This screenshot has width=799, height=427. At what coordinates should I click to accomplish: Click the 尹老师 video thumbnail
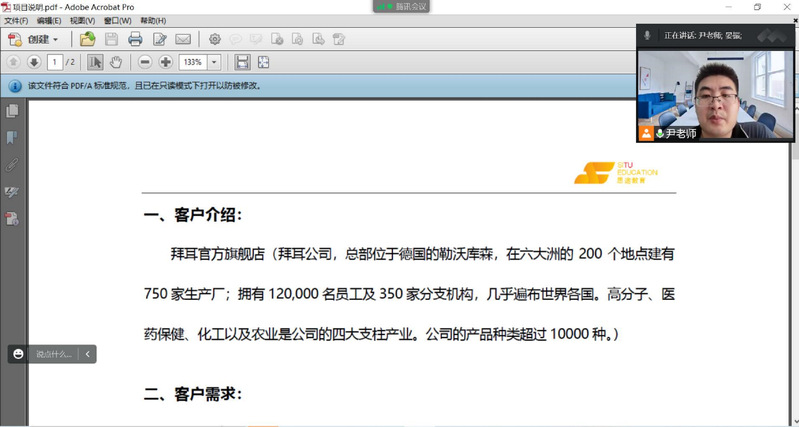pos(715,95)
